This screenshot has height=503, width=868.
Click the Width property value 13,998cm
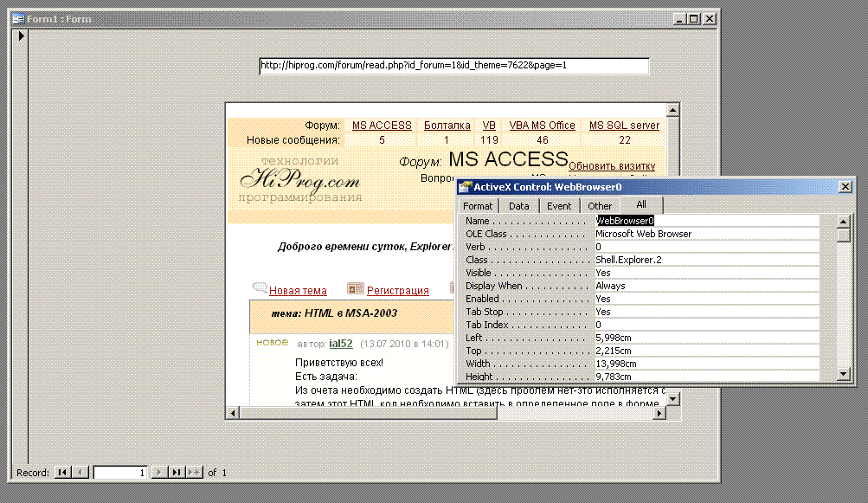pyautogui.click(x=706, y=364)
